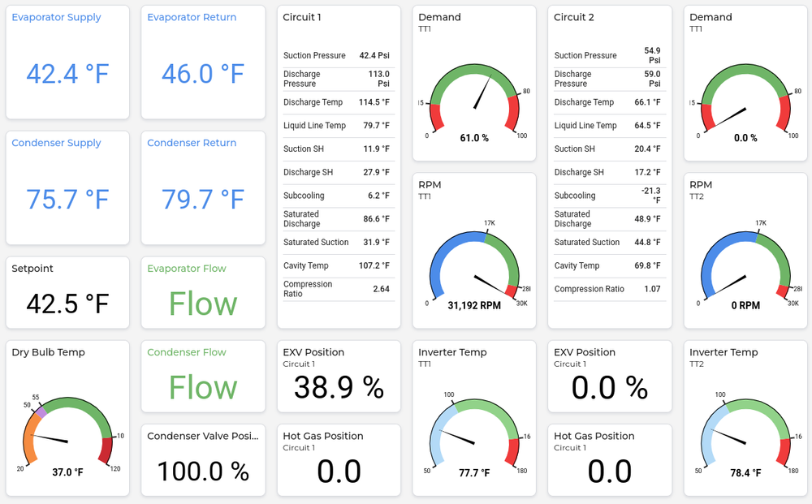Click the Setpoint value 42.5 °F

[x=68, y=304]
